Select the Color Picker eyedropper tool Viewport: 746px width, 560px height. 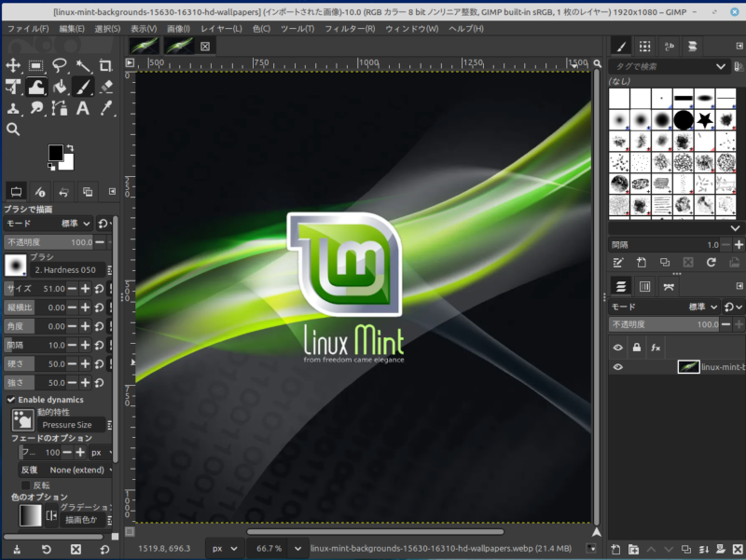(x=105, y=108)
